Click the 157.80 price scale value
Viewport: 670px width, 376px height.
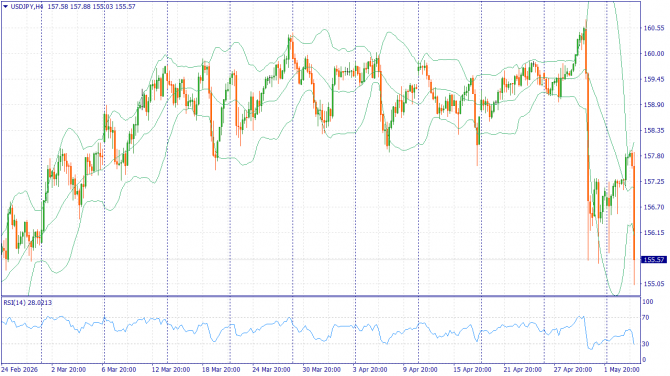coord(653,156)
